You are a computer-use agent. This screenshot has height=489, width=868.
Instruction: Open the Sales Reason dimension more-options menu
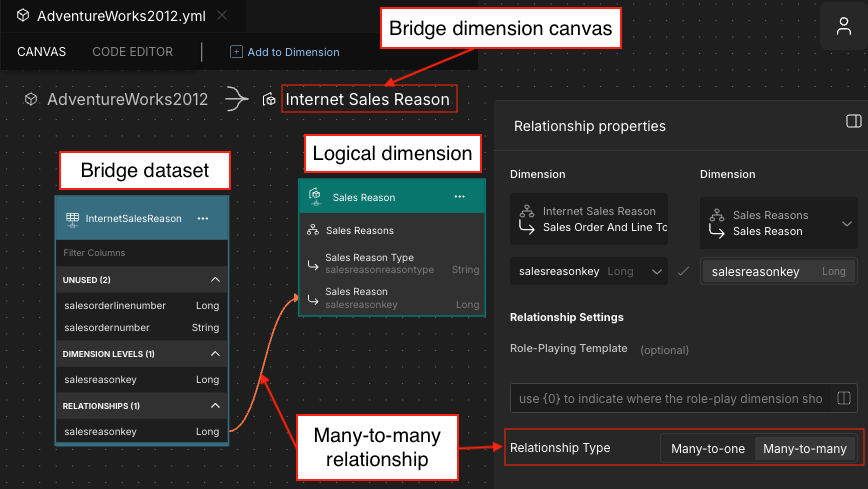coord(459,197)
